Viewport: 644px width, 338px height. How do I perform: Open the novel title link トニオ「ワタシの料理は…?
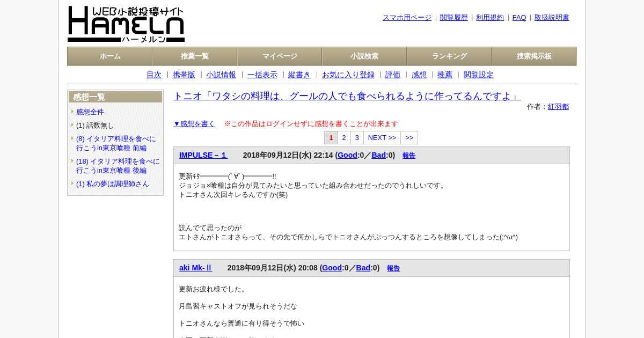tap(347, 96)
